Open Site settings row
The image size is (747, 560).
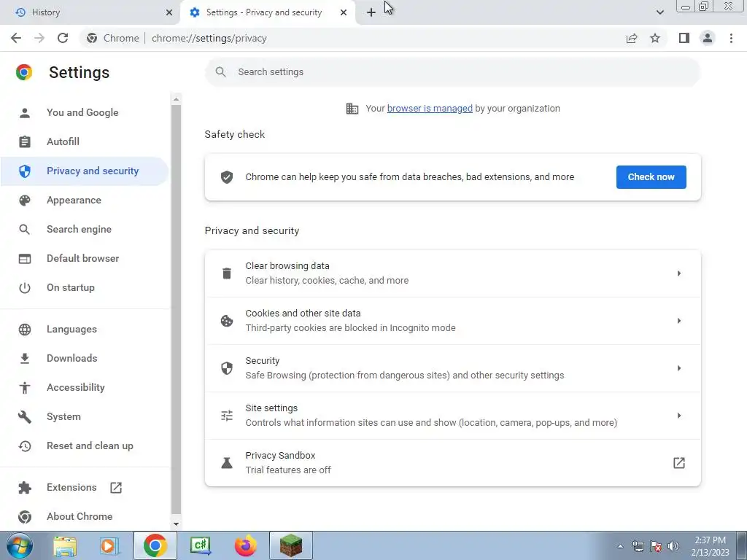click(x=452, y=416)
